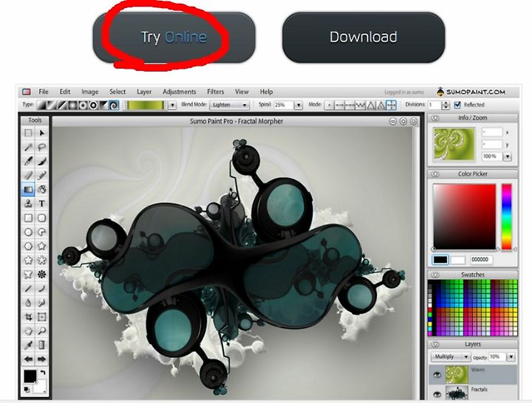The width and height of the screenshot is (532, 403).
Task: Click the rainbow hue slider bar
Action: tap(507, 217)
